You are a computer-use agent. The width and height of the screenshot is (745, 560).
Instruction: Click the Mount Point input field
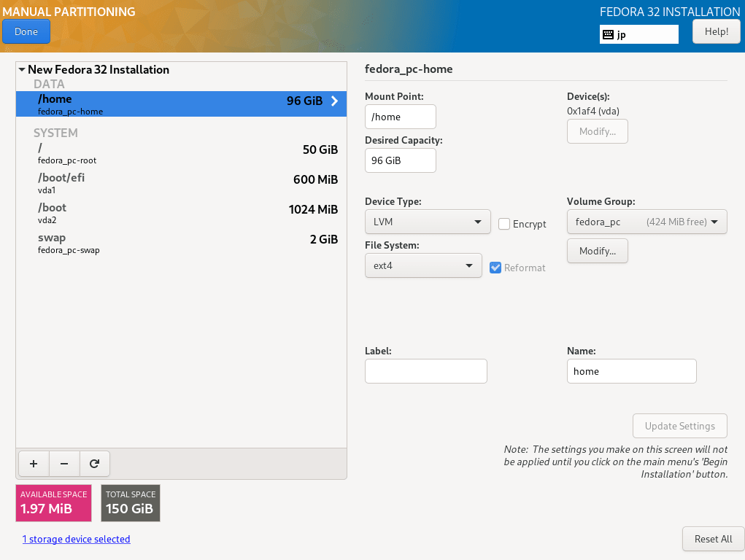400,117
